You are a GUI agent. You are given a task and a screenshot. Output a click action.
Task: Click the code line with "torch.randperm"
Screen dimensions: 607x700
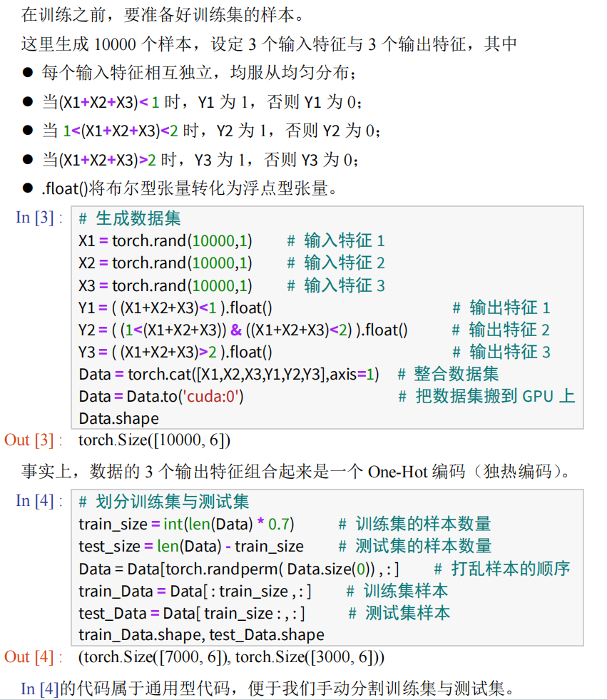click(239, 569)
